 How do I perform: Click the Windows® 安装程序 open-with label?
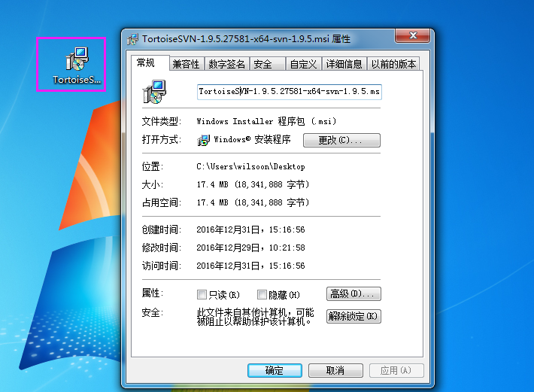(x=253, y=140)
